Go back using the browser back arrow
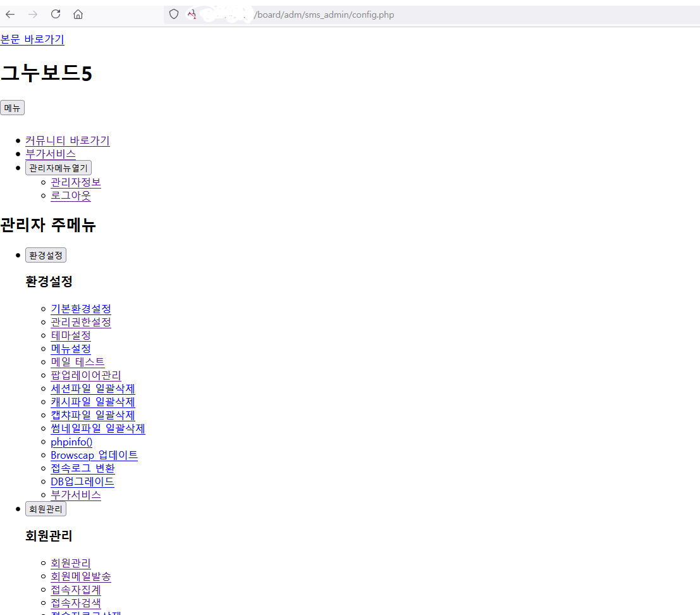700x615 pixels. click(10, 15)
